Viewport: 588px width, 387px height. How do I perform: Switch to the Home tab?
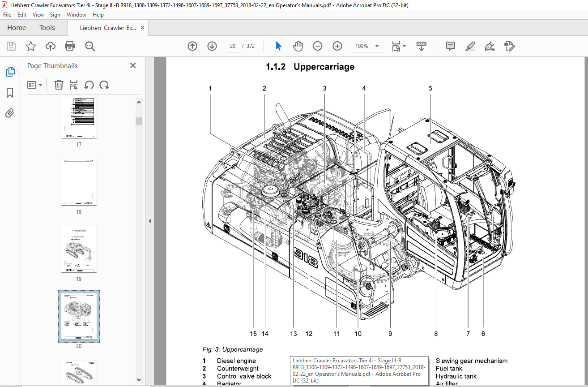point(17,28)
